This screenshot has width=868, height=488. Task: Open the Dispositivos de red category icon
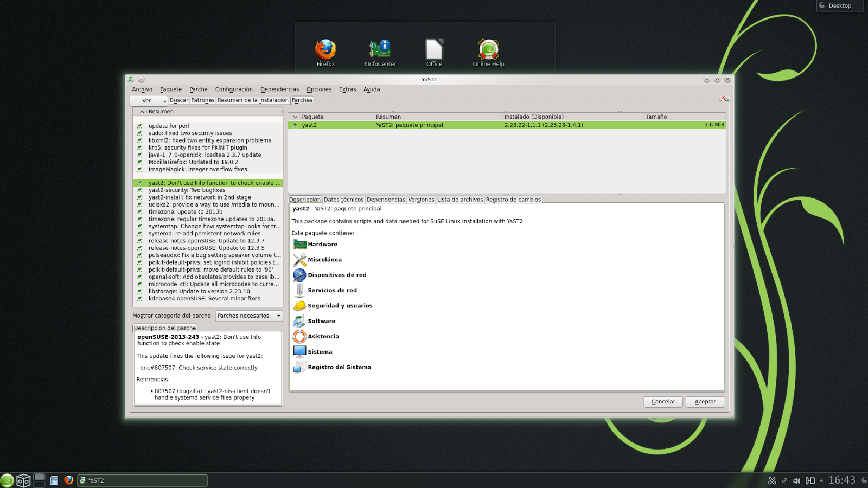pos(299,275)
